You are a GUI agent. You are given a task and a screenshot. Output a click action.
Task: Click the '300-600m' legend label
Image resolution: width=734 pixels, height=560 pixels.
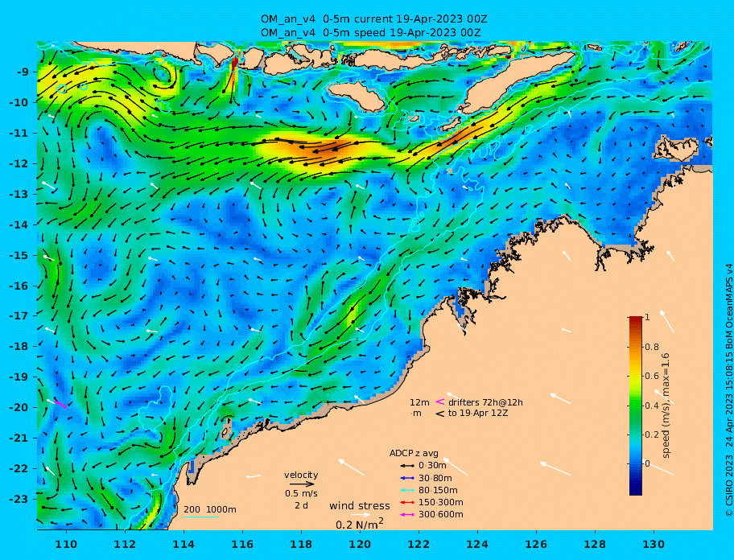tap(441, 515)
